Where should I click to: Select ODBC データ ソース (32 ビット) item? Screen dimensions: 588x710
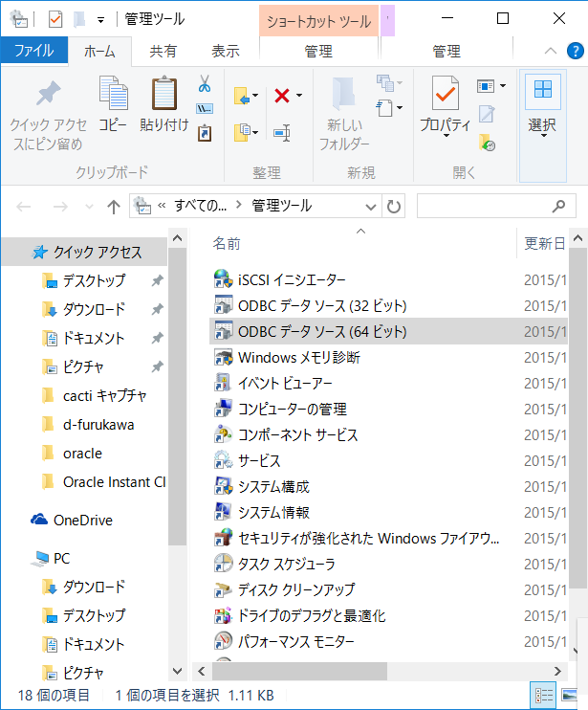click(x=310, y=305)
